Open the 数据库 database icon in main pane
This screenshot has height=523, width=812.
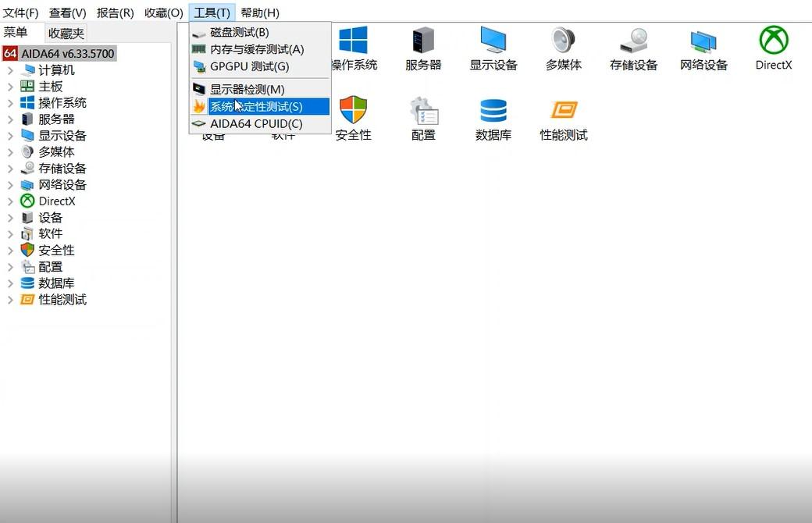coord(493,111)
